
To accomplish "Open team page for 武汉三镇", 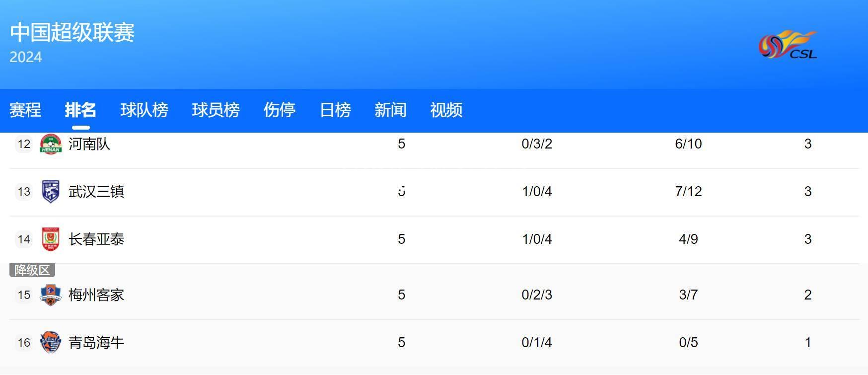I will click(96, 192).
